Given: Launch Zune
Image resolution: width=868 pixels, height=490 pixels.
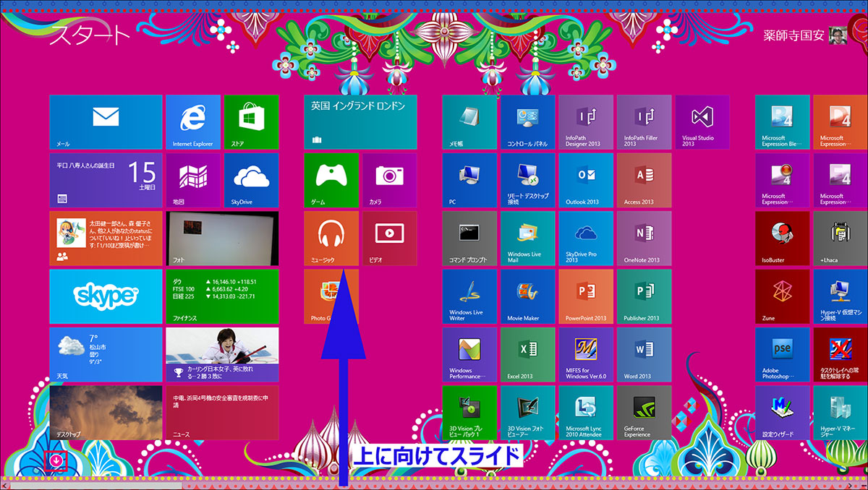Looking at the screenshot, I should pyautogui.click(x=782, y=296).
